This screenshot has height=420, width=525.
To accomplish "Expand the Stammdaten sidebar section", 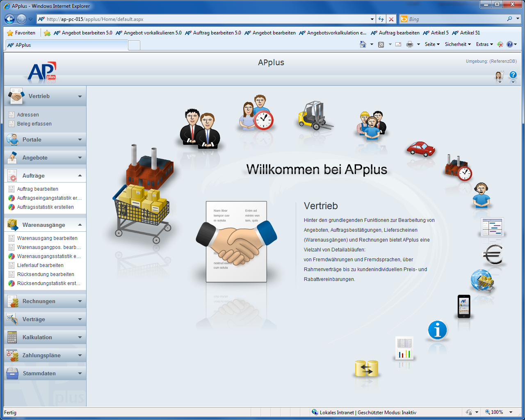I will [80, 373].
